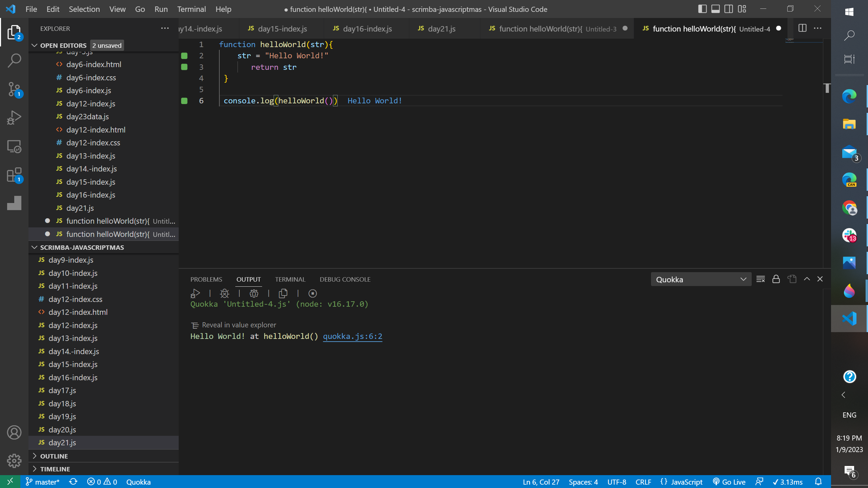Image resolution: width=868 pixels, height=488 pixels.
Task: Open the Remote Explorer view
Action: click(14, 146)
